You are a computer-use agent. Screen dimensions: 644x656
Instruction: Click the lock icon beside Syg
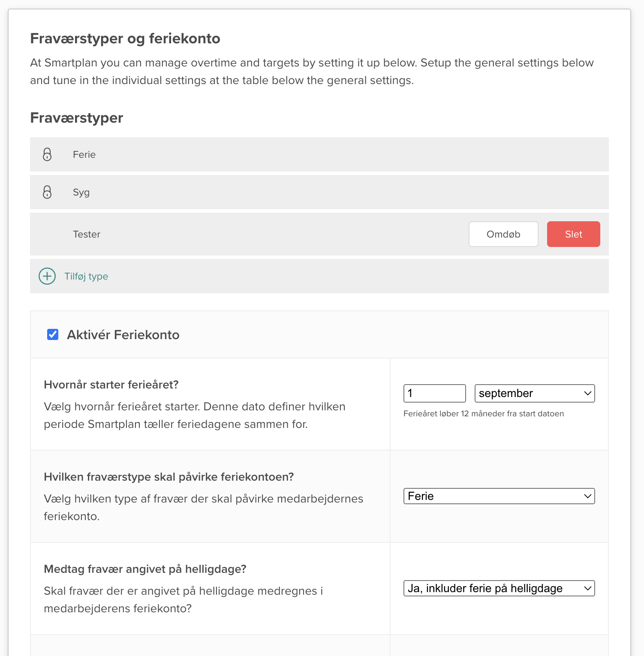click(x=47, y=192)
